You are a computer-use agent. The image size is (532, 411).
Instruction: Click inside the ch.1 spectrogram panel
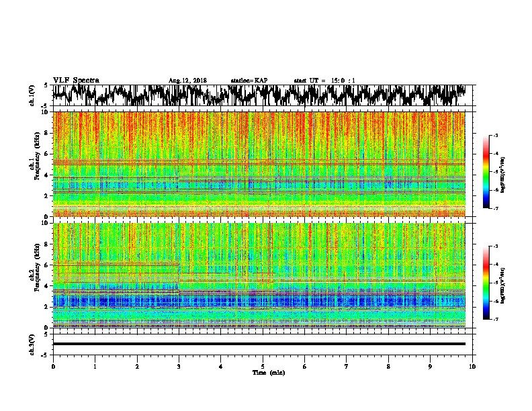tap(259, 164)
